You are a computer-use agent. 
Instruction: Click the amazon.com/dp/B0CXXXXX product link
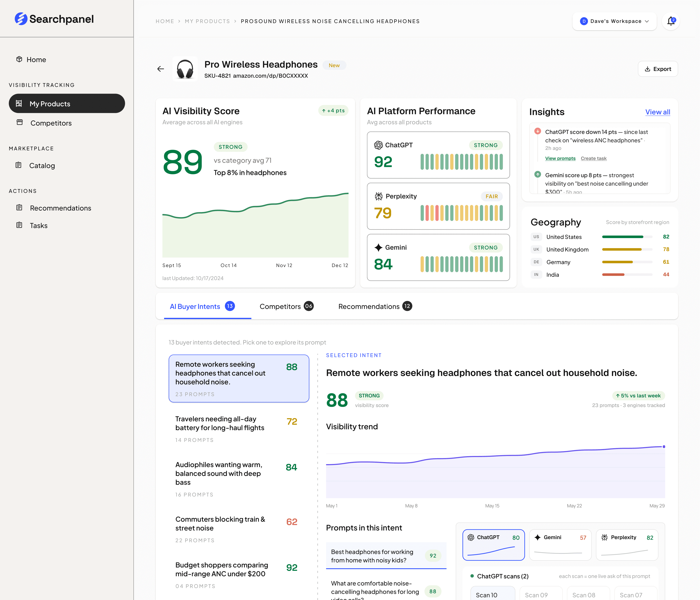click(x=270, y=76)
